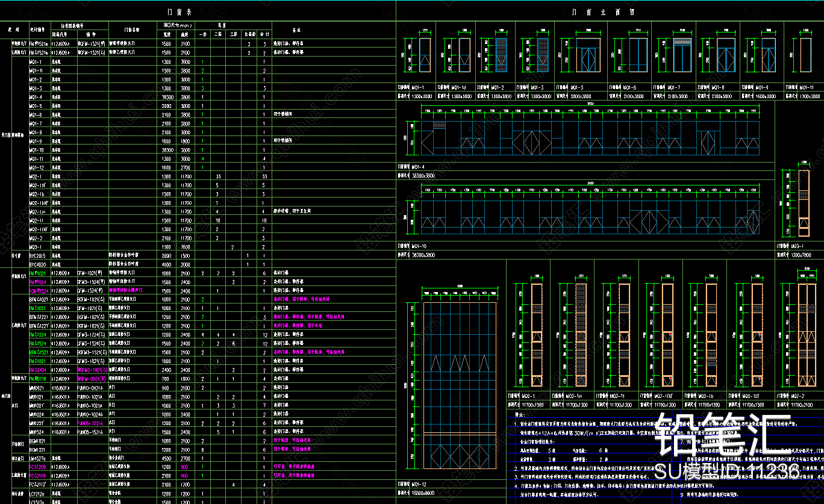Select the 'PJM05-1521A' cell
Screen dimensions: 824x504
[90, 432]
